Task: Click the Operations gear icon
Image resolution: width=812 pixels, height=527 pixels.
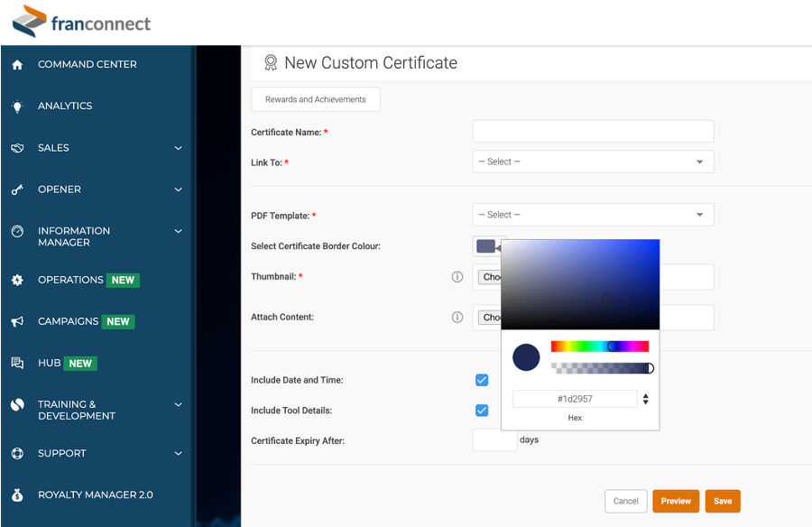Action: pos(17,280)
